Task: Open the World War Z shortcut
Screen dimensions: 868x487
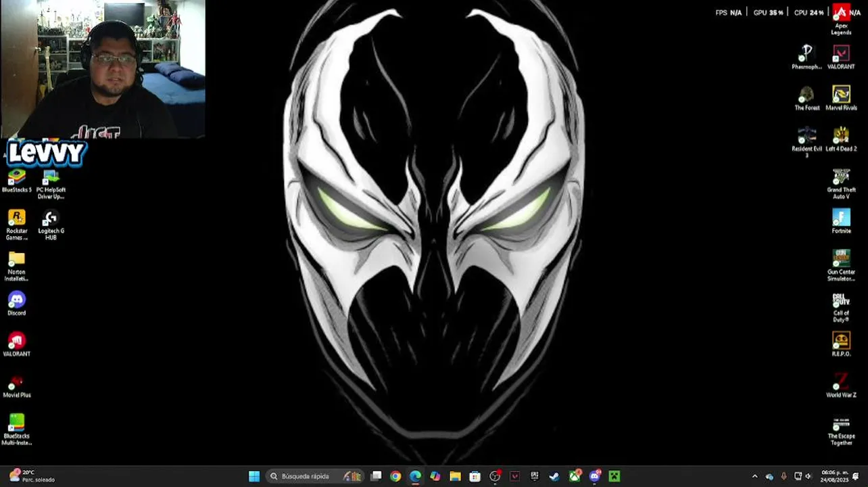Action: pos(841,386)
